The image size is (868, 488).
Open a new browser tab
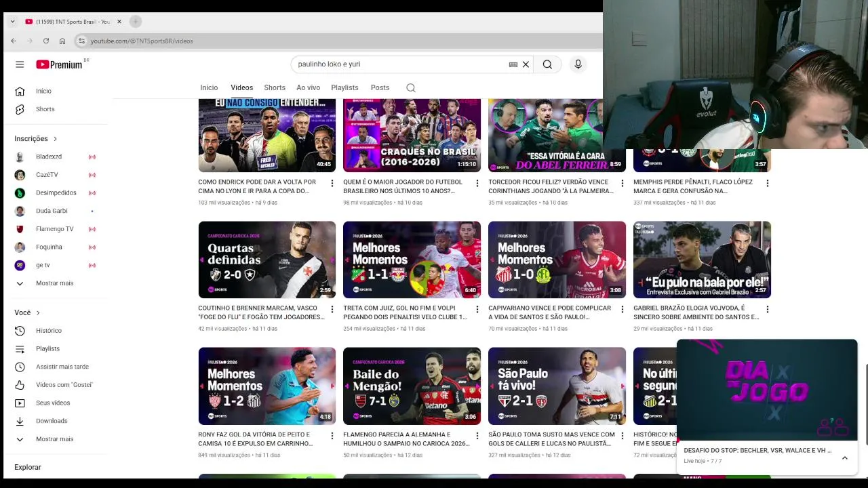136,22
